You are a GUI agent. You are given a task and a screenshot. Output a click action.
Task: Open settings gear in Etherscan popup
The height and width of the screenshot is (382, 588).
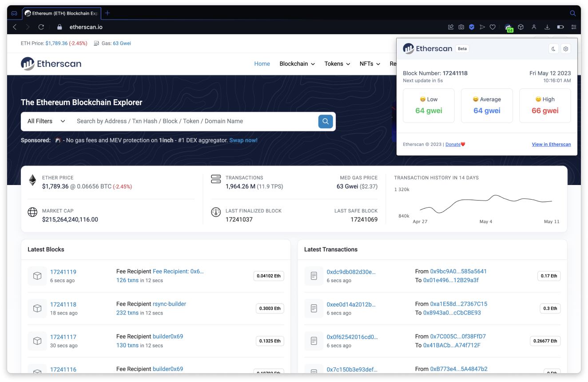click(x=565, y=49)
